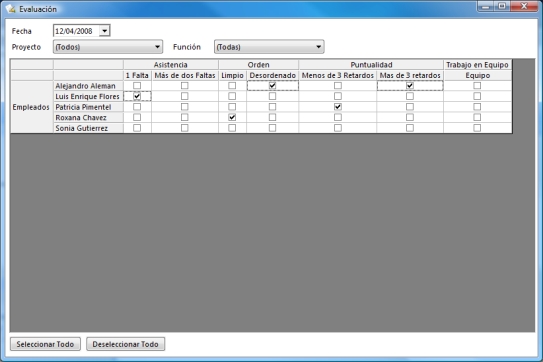
Task: Click the Deseleccionar Todo button
Action: 125,344
